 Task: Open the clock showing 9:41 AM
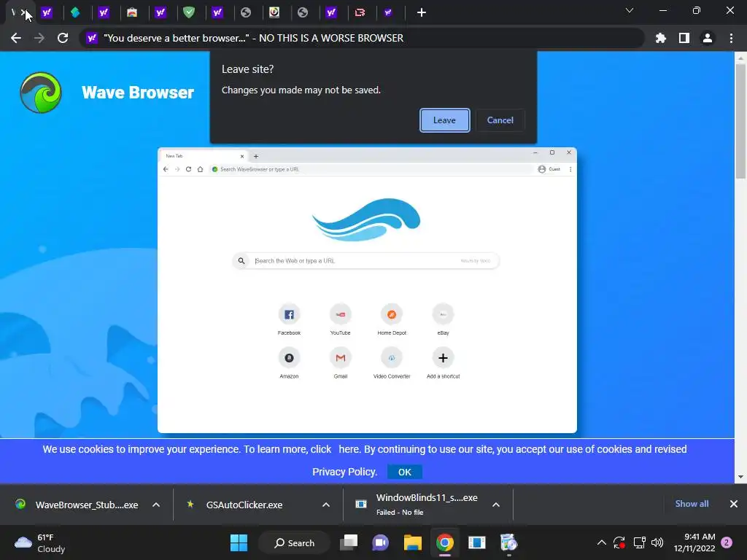click(x=694, y=542)
